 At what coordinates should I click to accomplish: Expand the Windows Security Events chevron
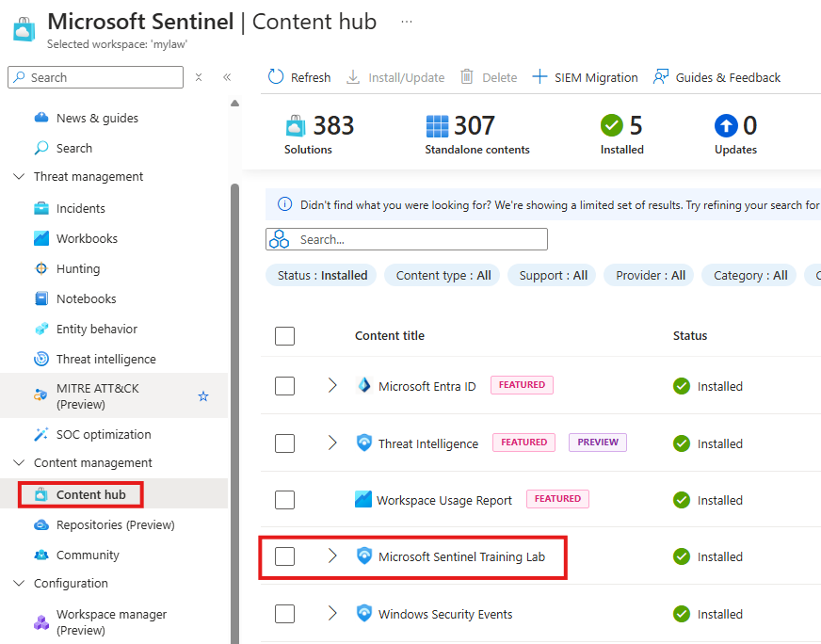click(332, 613)
